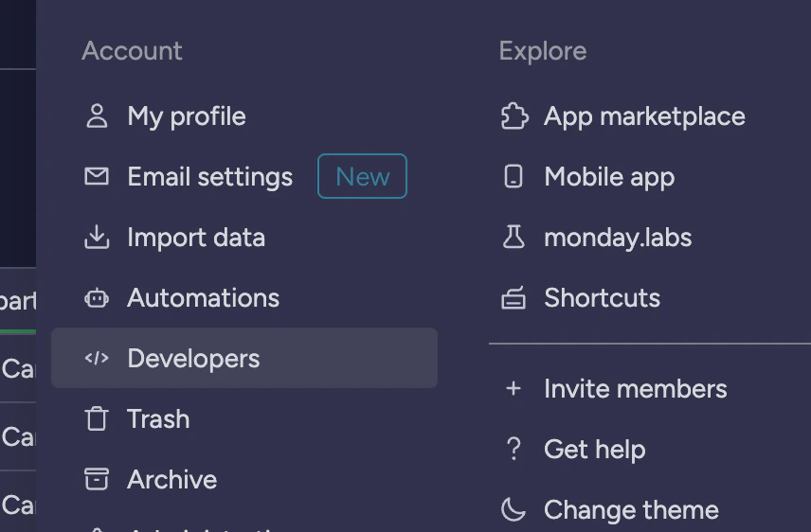Click the moon Change theme icon

pos(514,509)
